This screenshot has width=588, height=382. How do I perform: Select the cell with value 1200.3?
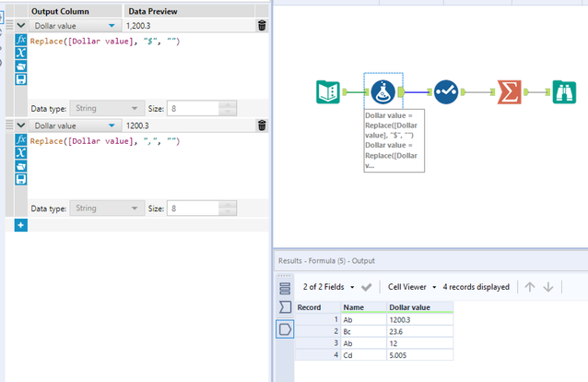click(x=420, y=319)
